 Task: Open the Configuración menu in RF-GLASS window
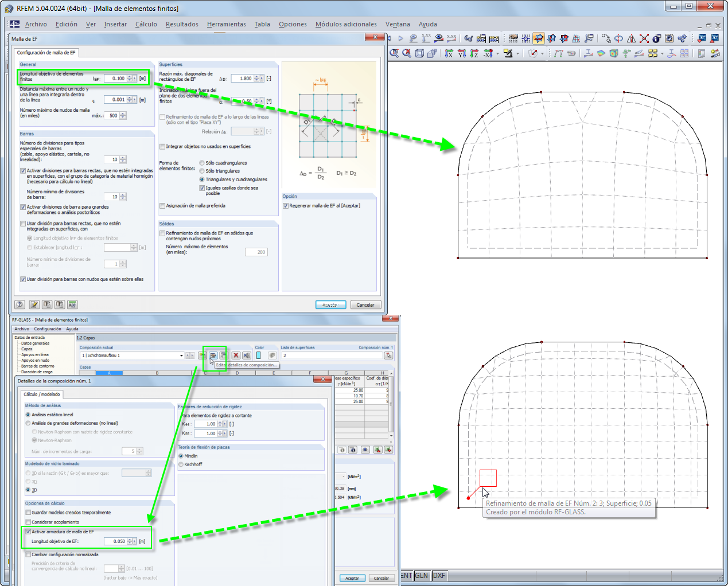(48, 329)
